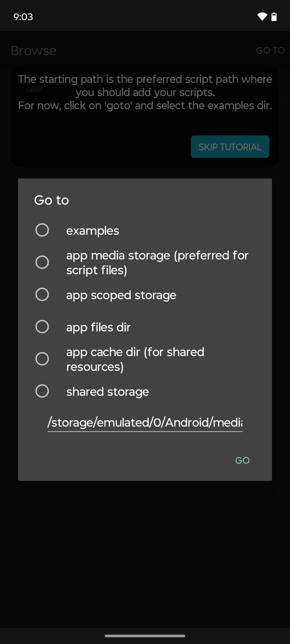The image size is (290, 644).
Task: Tap the Wi-Fi status icon
Action: (x=262, y=17)
